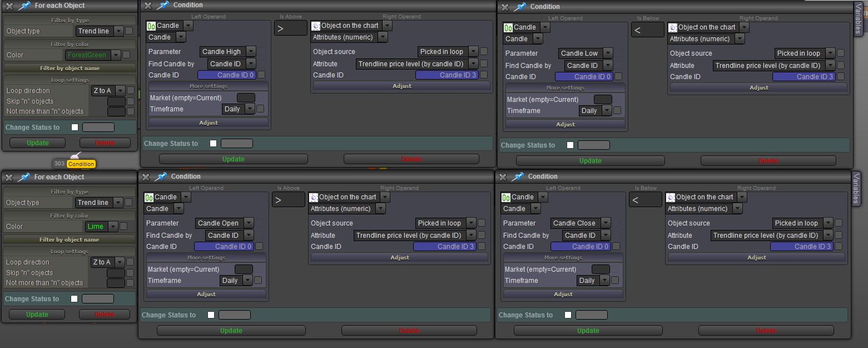Click pin icon of Candle Low Condition panel
Image resolution: width=868 pixels, height=348 pixels.
520,7
